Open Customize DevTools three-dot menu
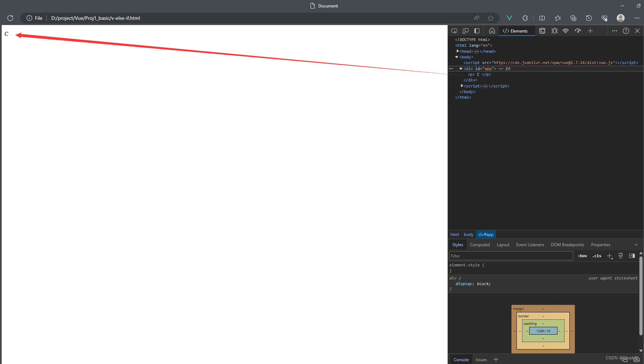Screen dimensions: 644x364 tap(615, 31)
